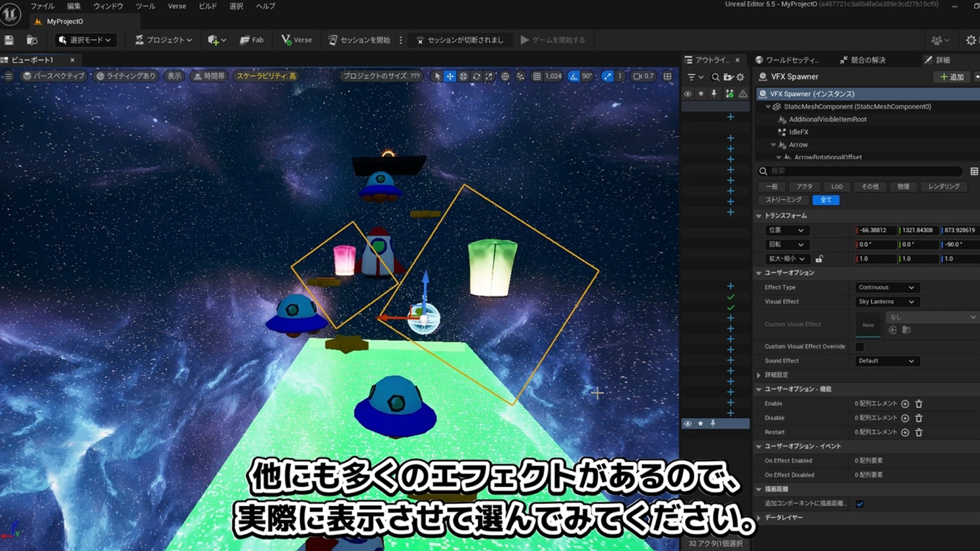Click the details 検索 search field
Viewport: 980px width, 551px height.
tap(860, 171)
